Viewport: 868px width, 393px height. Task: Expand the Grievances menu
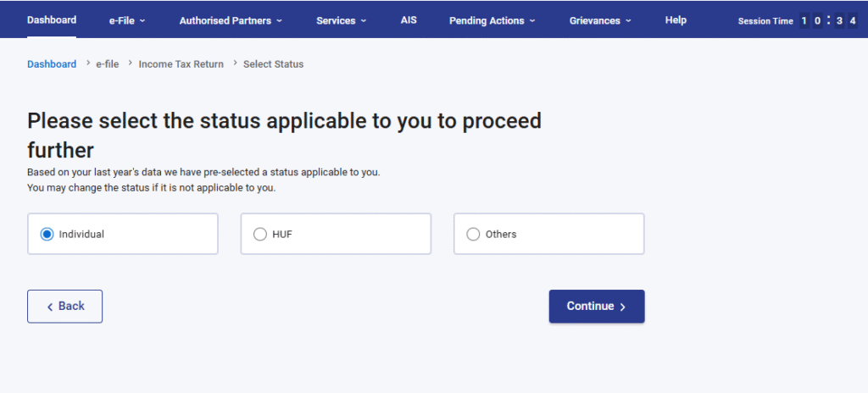600,20
